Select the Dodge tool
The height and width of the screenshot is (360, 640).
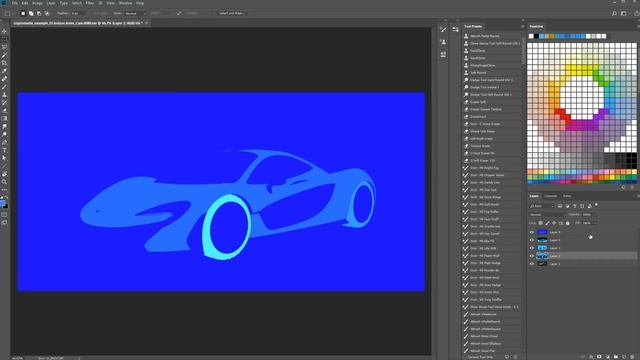(x=4, y=134)
